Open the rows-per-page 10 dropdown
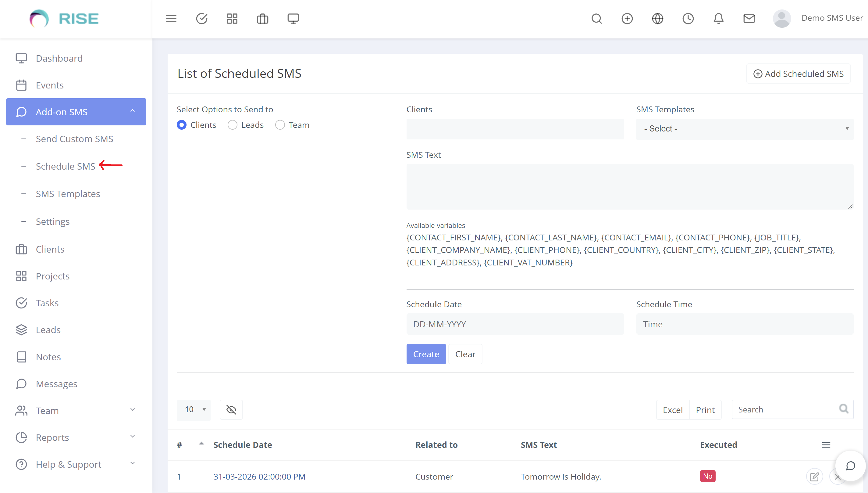Screen dimensions: 868x493 [x=194, y=410]
